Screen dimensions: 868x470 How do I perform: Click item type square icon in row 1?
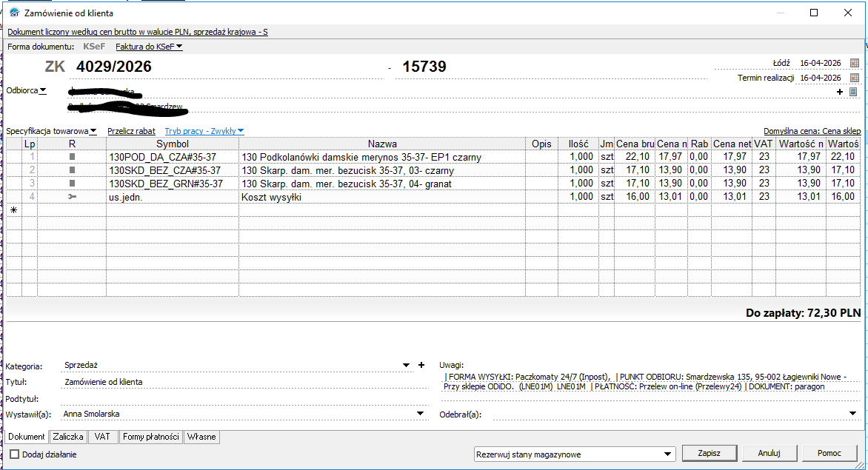(x=72, y=157)
